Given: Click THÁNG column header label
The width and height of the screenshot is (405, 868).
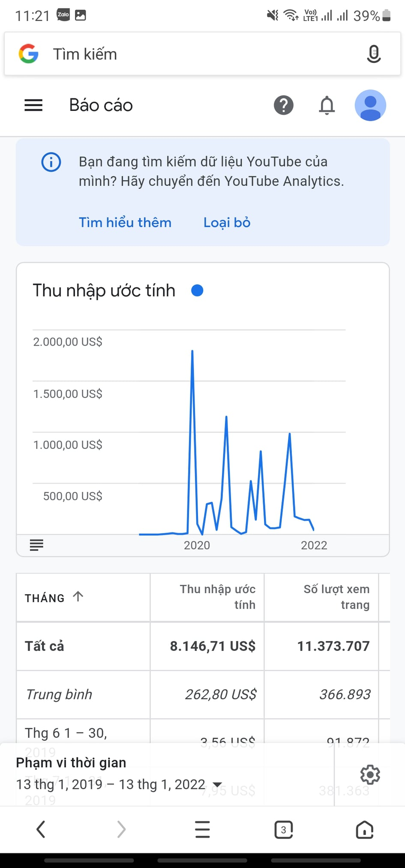Looking at the screenshot, I should pos(45,598).
